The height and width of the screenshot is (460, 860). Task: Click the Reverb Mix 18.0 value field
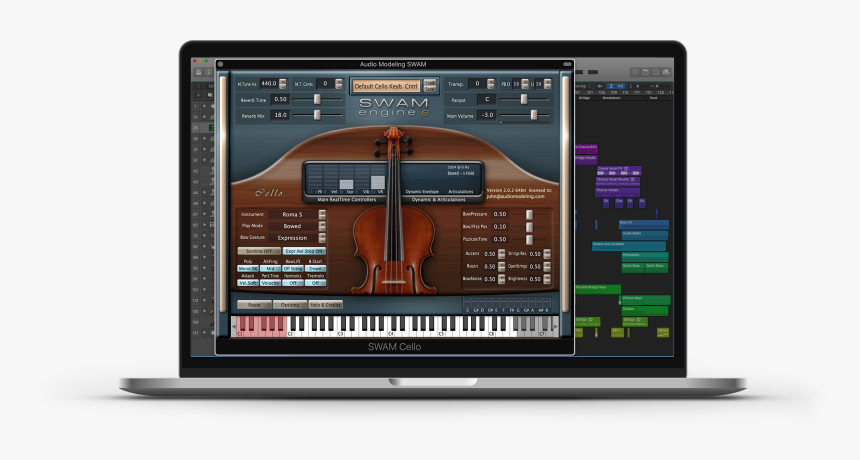tap(280, 115)
